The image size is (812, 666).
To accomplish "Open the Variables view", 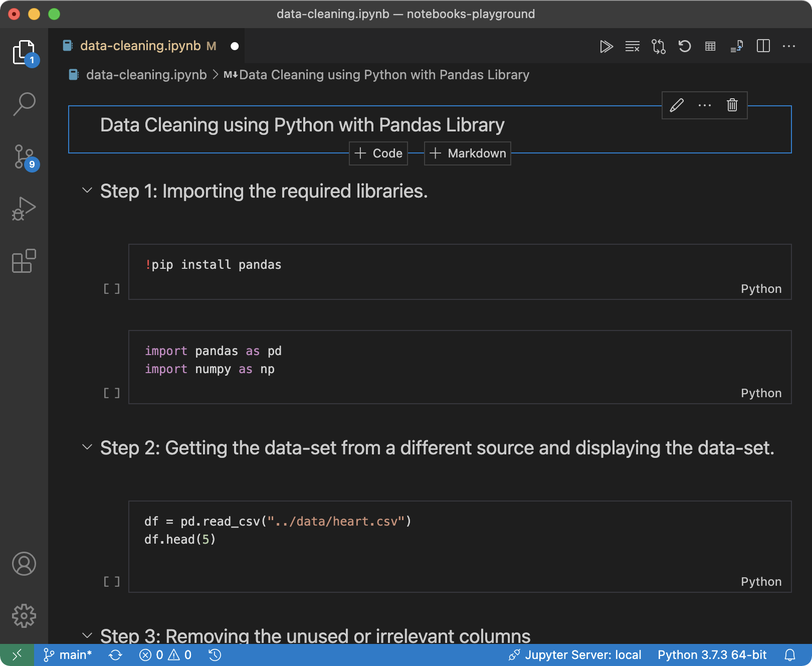I will point(710,47).
